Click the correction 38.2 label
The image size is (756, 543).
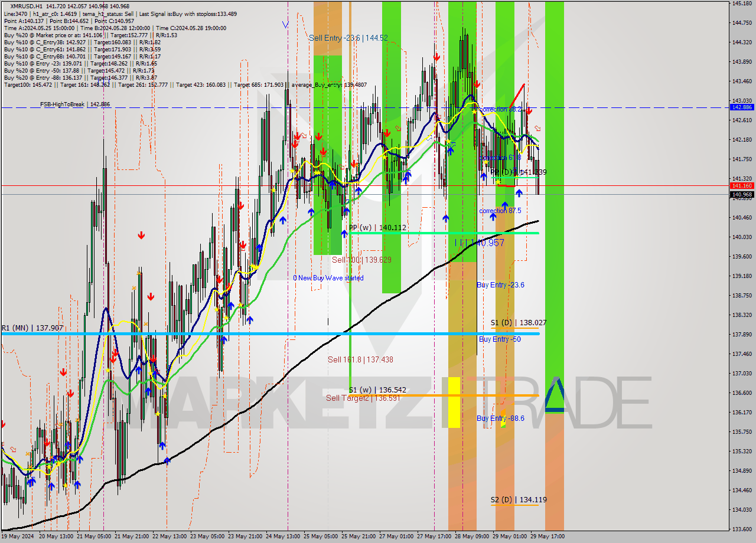(500, 109)
